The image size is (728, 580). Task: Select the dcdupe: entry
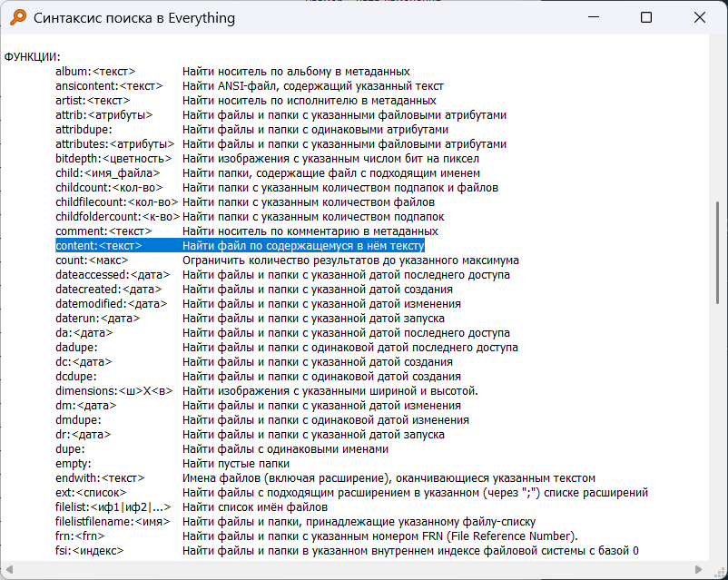[x=75, y=376]
